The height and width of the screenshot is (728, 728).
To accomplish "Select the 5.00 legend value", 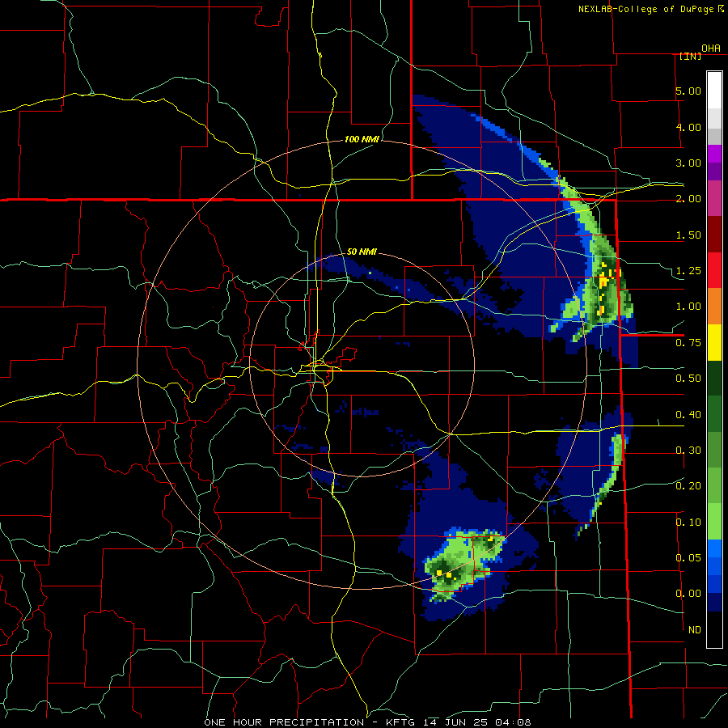I will pyautogui.click(x=688, y=91).
